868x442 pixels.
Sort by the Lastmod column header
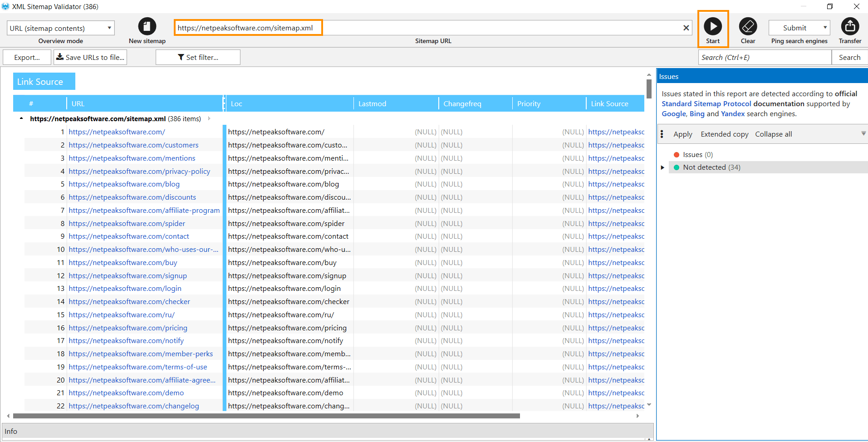point(396,103)
